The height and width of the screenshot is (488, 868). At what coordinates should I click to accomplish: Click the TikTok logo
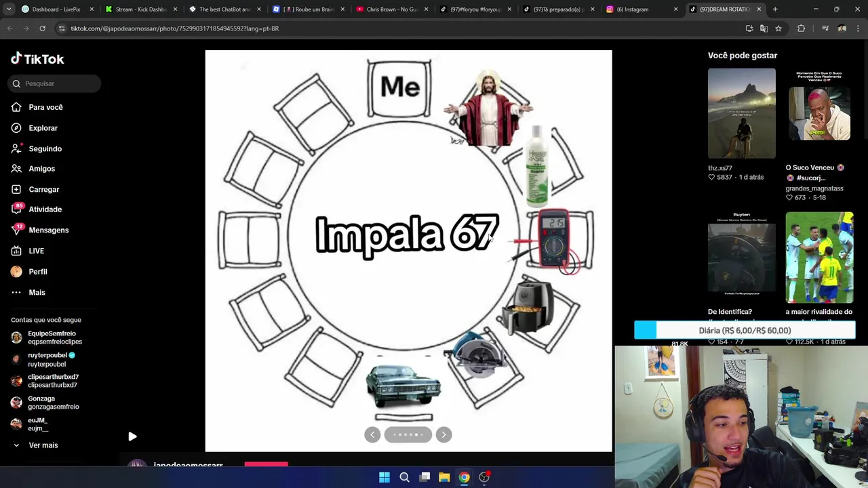pos(37,59)
